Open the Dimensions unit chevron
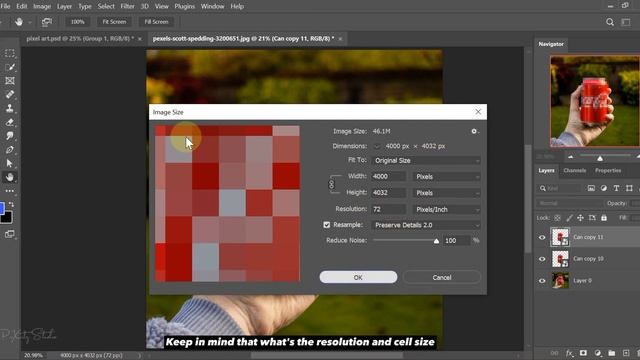The height and width of the screenshot is (360, 640). [377, 146]
